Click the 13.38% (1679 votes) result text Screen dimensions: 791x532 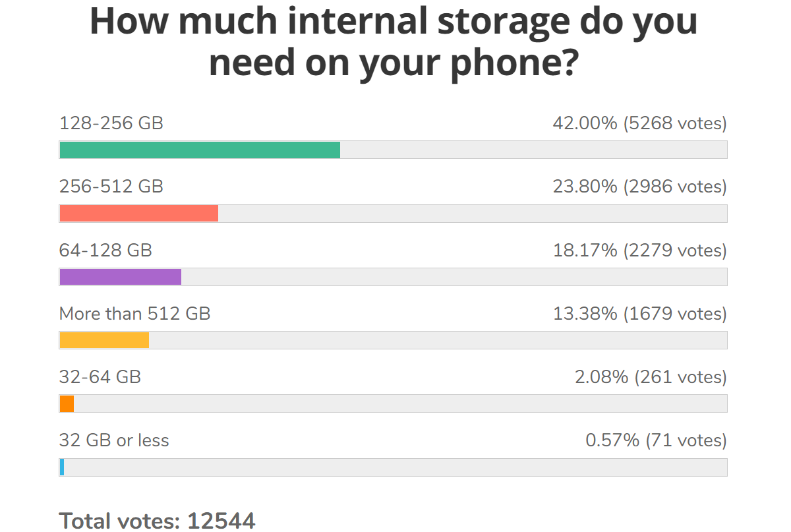click(x=639, y=313)
